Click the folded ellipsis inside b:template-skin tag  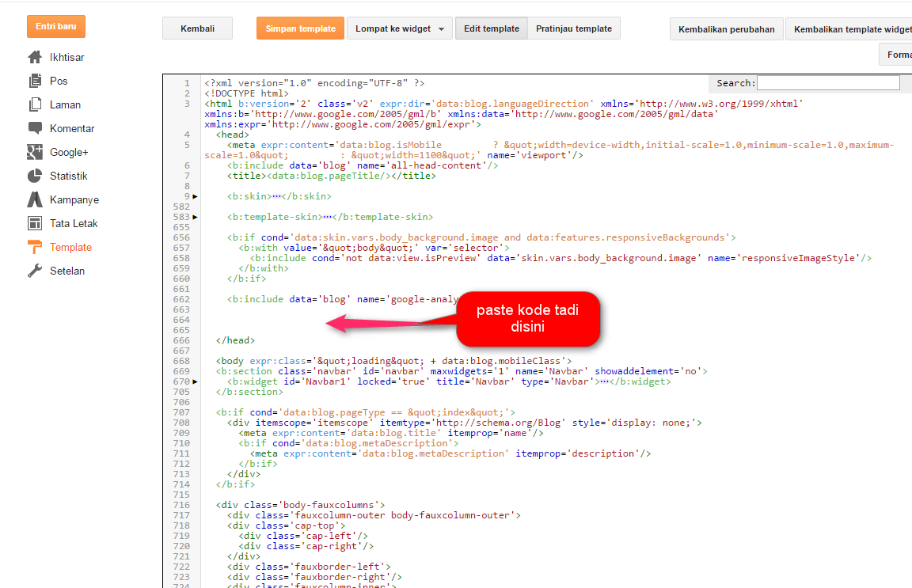(x=328, y=217)
